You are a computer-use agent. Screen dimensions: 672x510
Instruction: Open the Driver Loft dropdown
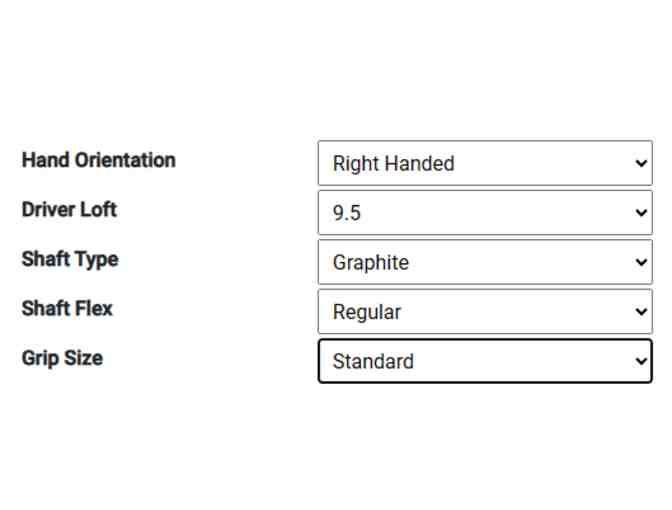[485, 213]
